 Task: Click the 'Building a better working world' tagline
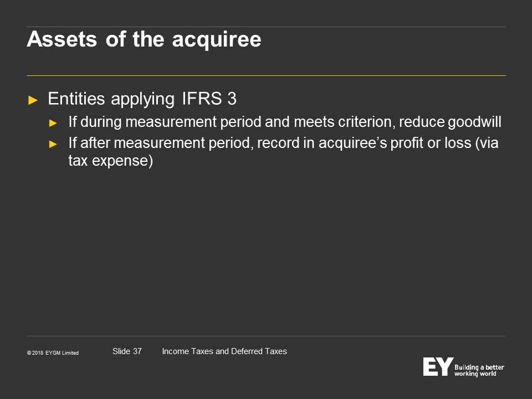tap(479, 370)
